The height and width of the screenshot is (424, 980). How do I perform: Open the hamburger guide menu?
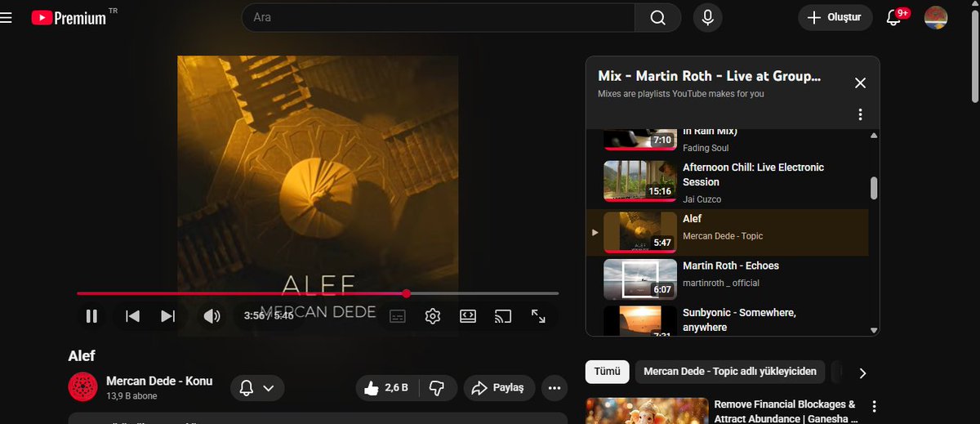click(6, 17)
